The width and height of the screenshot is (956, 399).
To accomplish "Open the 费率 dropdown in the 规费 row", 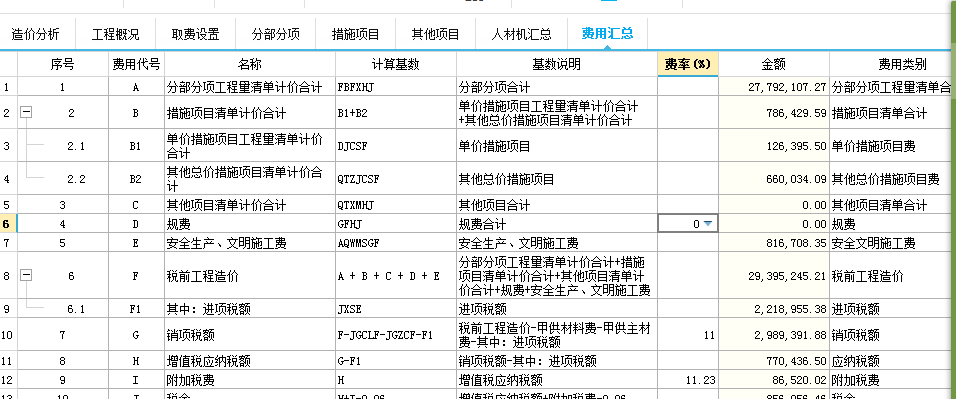I will [x=707, y=224].
